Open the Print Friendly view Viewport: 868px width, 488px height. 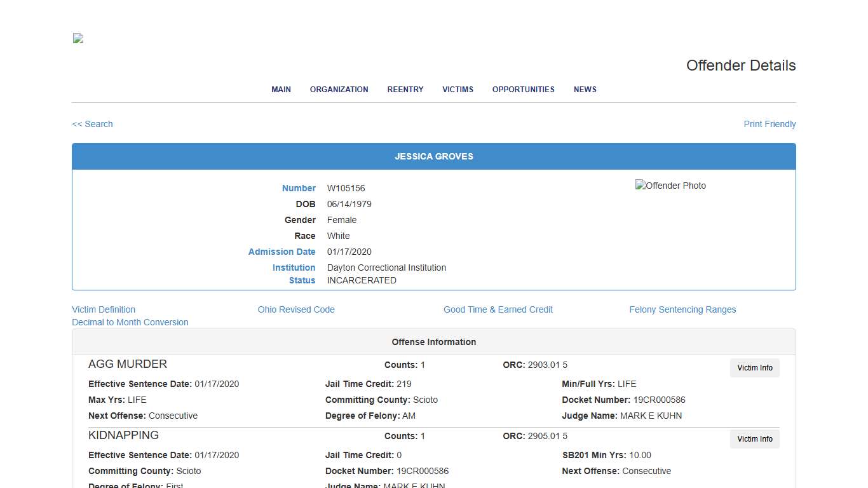(x=770, y=124)
